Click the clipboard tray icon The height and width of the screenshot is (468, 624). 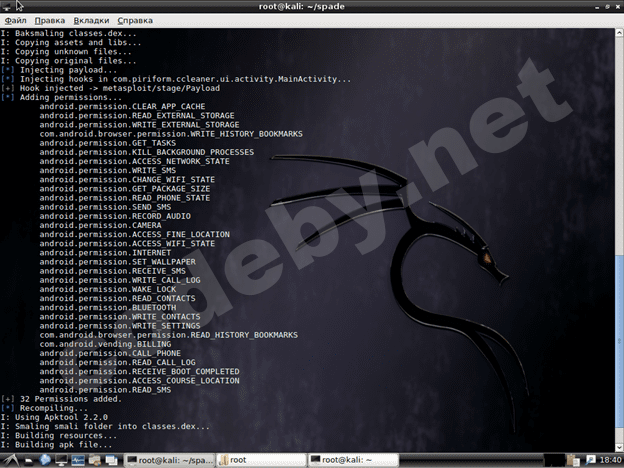click(573, 460)
